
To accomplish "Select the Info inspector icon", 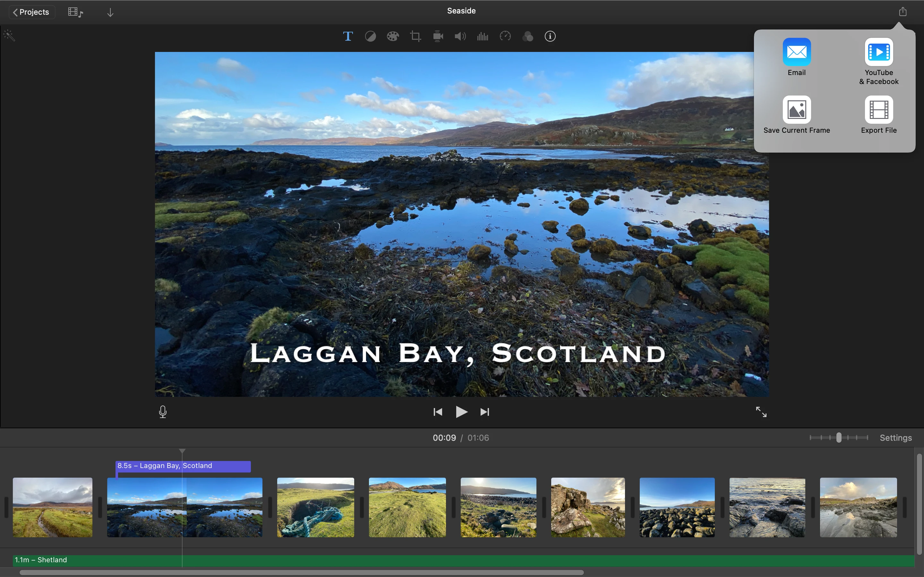I will (x=550, y=36).
